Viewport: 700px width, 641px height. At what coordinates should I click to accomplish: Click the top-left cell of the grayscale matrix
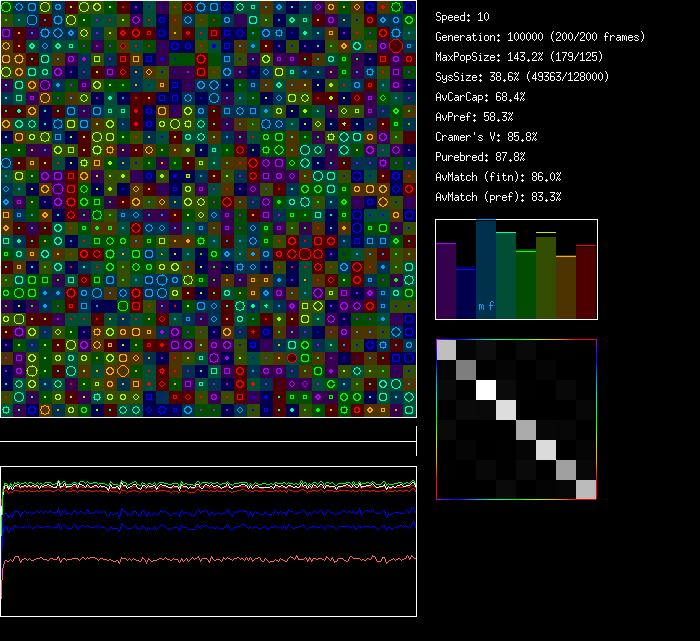coord(446,349)
